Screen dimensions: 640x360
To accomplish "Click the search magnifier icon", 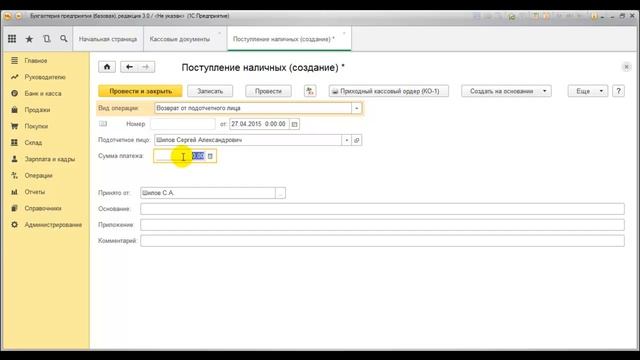I will click(64, 39).
